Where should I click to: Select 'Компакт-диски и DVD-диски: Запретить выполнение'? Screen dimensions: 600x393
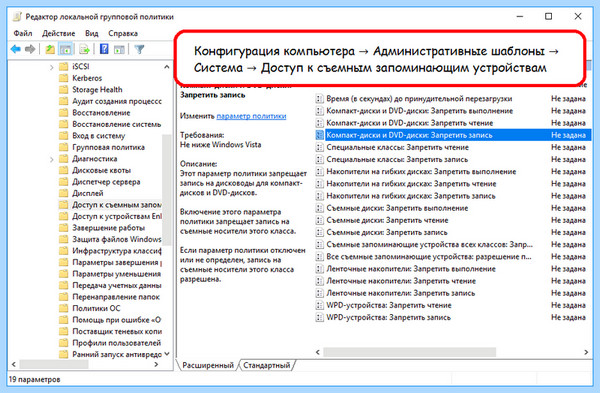[x=419, y=111]
